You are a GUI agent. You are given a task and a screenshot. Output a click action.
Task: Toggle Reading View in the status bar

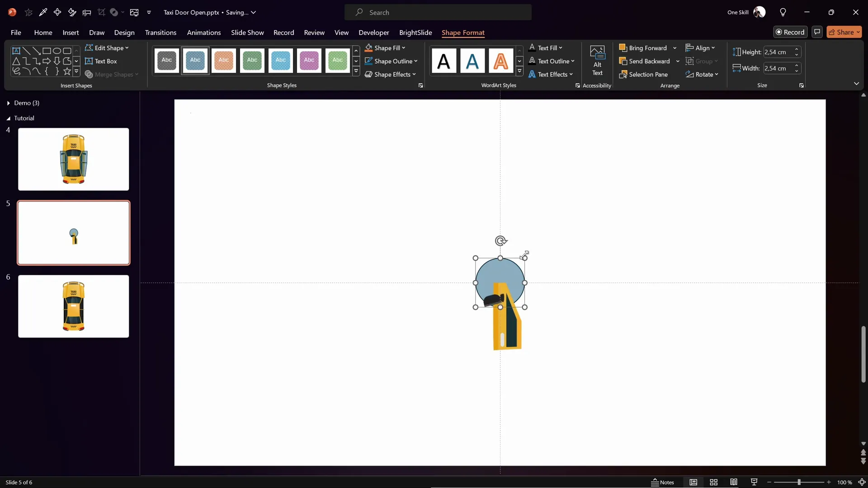[734, 482]
